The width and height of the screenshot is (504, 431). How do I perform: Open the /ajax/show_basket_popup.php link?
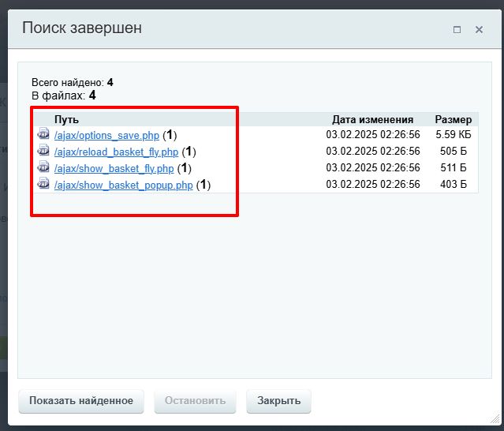coord(123,185)
